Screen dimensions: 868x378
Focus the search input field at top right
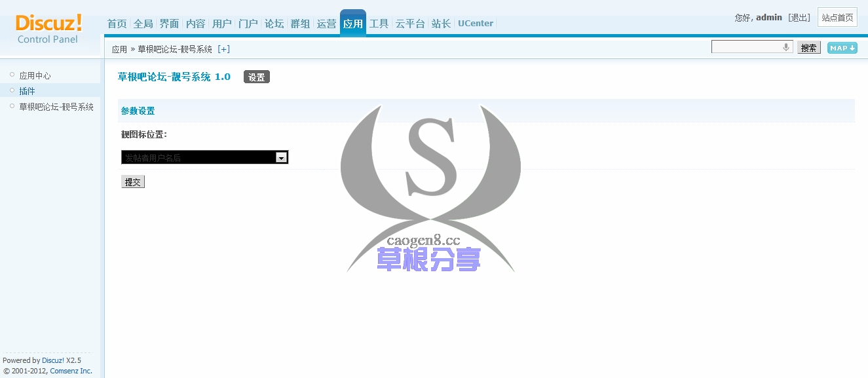[747, 47]
